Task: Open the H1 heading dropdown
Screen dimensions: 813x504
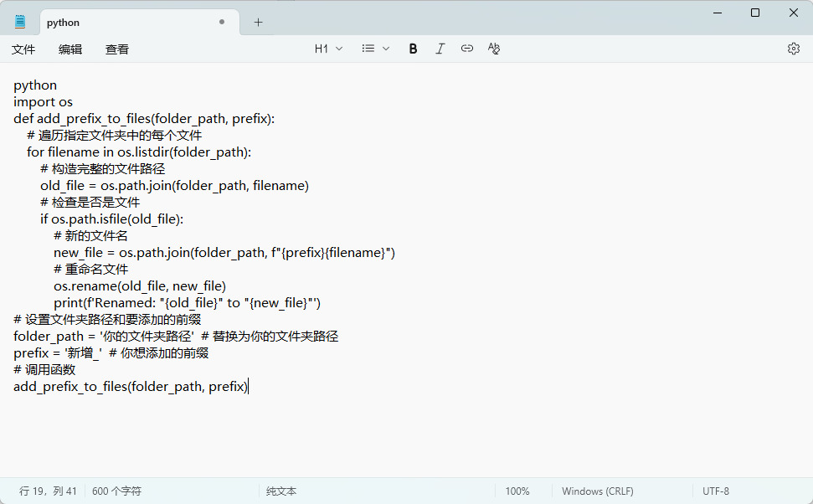Action: point(328,49)
